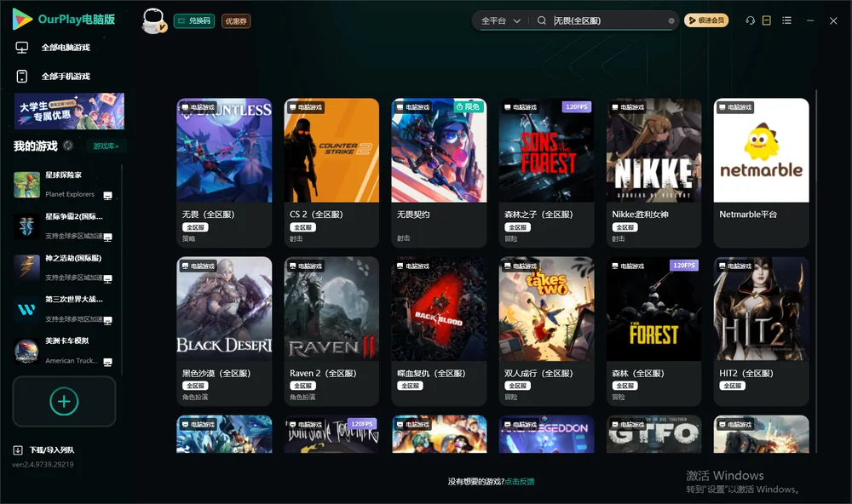Open the Counter Strike 2 card
This screenshot has height=504, width=852.
(331, 173)
